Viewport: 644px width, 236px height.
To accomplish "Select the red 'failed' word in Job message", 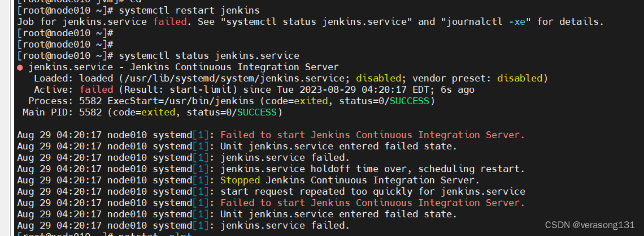I will (169, 22).
